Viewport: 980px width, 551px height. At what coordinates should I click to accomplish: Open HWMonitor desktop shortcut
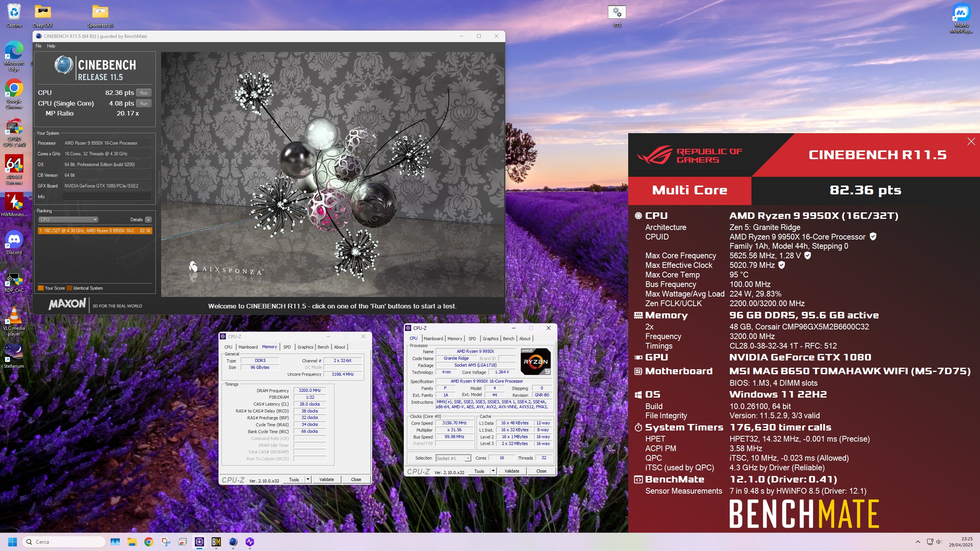pyautogui.click(x=14, y=204)
